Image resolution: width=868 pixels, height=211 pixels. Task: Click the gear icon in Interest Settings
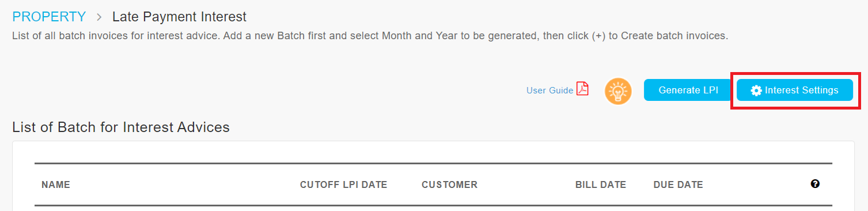(756, 91)
